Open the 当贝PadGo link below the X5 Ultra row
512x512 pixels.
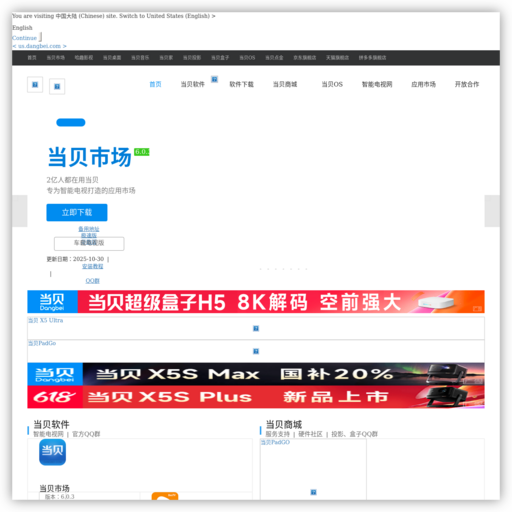pos(42,343)
